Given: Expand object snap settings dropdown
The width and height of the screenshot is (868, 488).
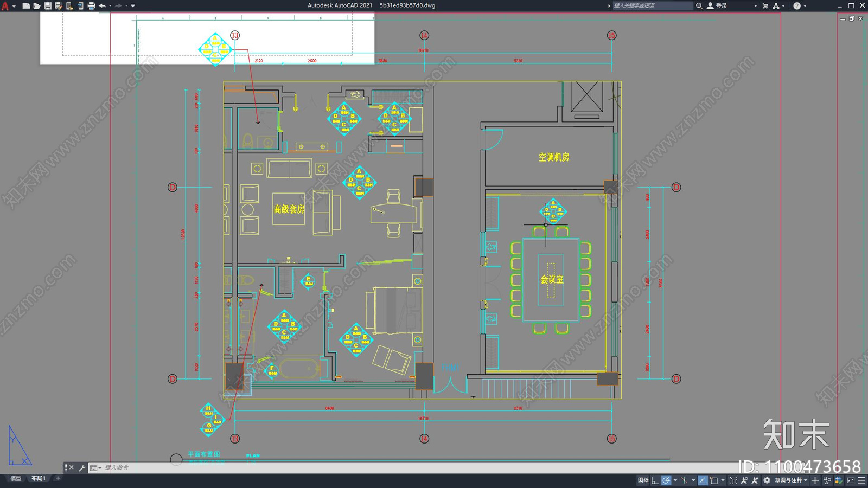Looking at the screenshot, I should [723, 480].
